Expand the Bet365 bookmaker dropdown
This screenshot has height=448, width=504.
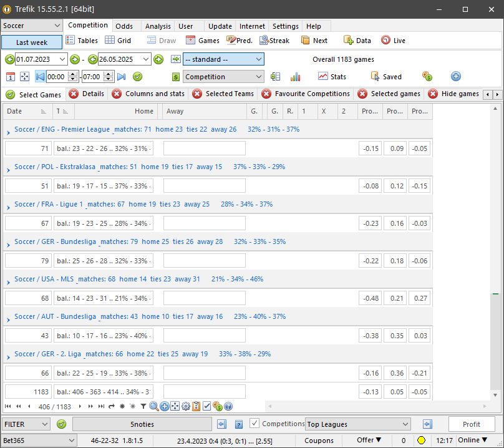[x=41, y=441]
